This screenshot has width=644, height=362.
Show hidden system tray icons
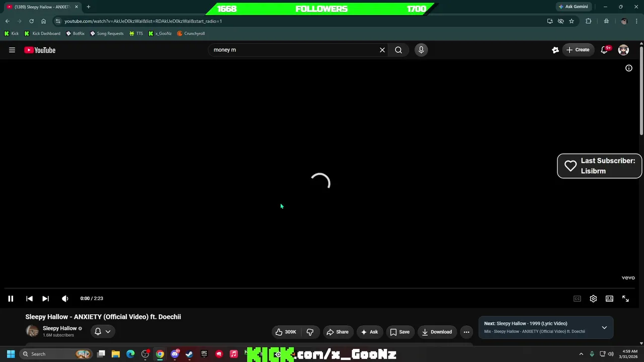(581, 354)
